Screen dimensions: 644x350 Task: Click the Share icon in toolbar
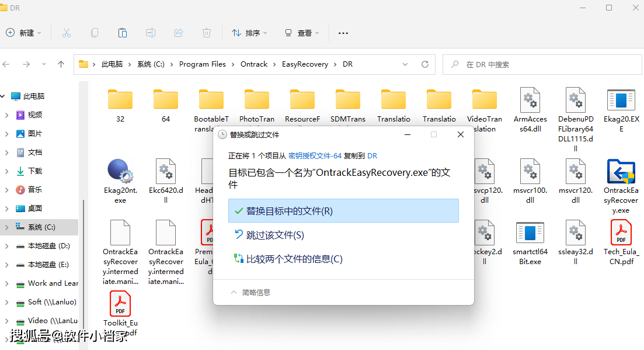click(179, 33)
